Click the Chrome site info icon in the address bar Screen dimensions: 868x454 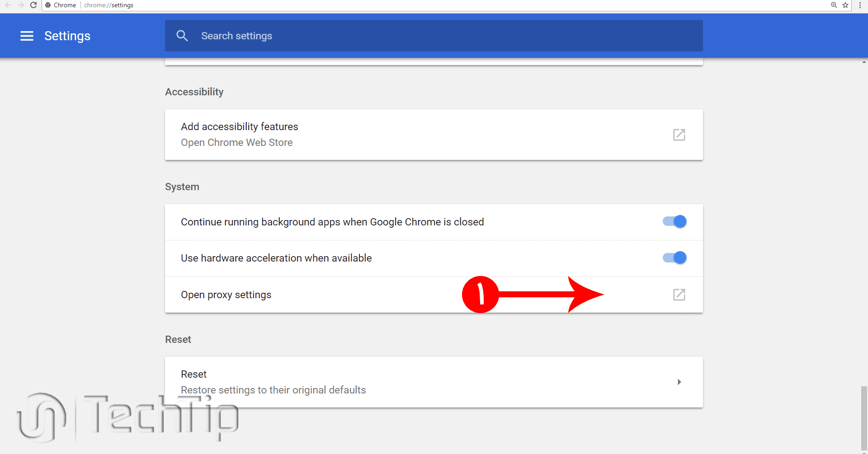point(48,5)
